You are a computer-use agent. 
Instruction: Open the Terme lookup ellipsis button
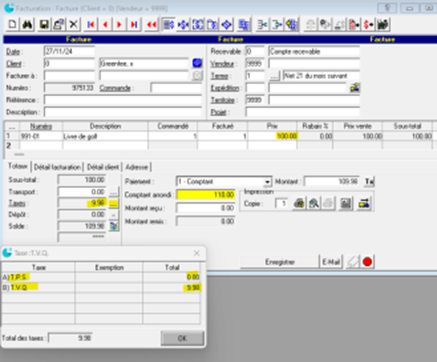pos(274,76)
